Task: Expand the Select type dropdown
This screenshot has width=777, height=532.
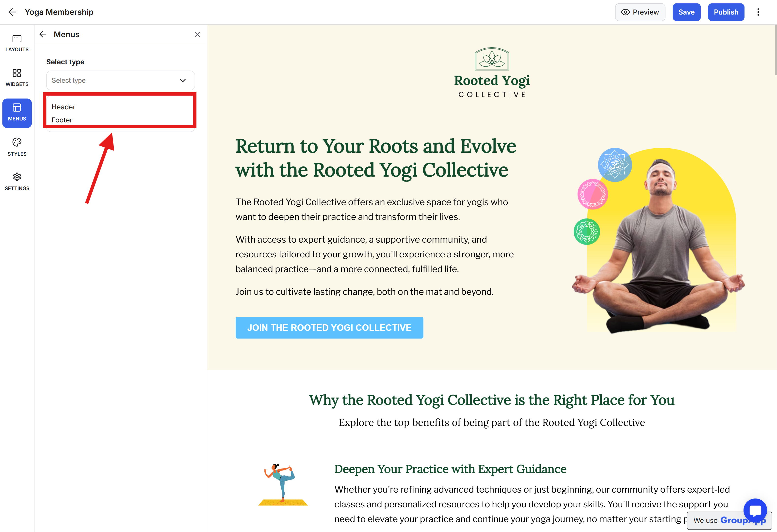Action: (120, 80)
